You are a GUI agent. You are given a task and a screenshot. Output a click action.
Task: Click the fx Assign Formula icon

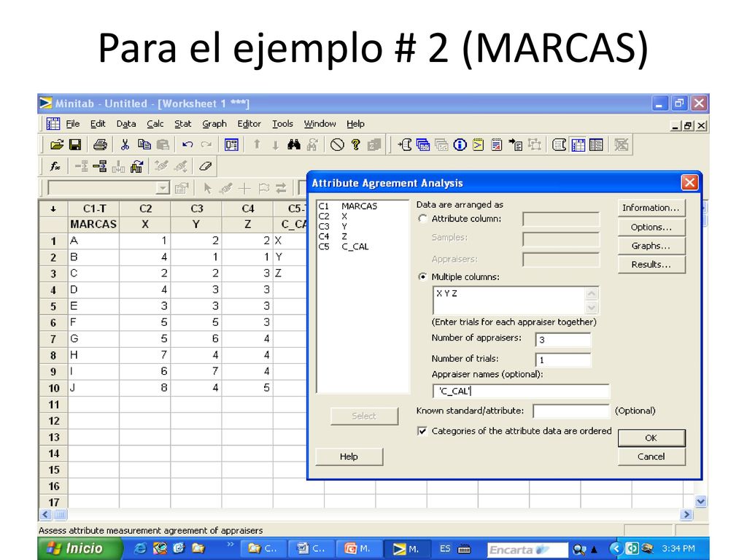click(55, 166)
